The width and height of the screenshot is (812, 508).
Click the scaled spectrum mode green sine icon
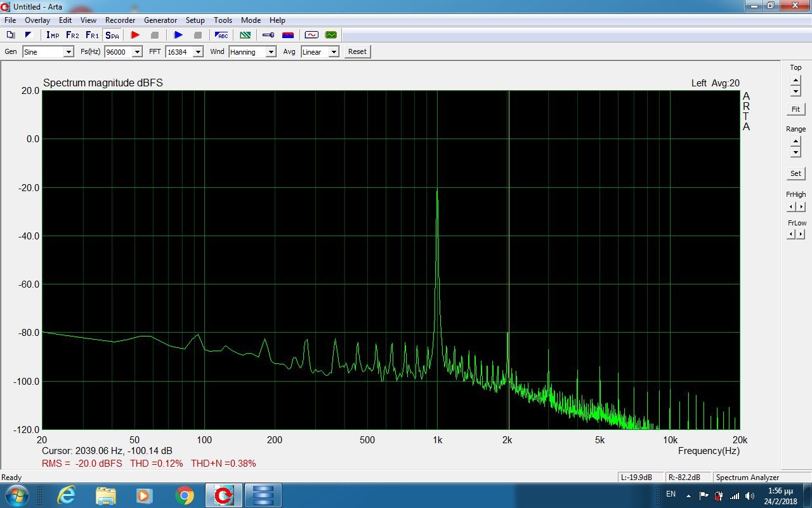coord(331,35)
